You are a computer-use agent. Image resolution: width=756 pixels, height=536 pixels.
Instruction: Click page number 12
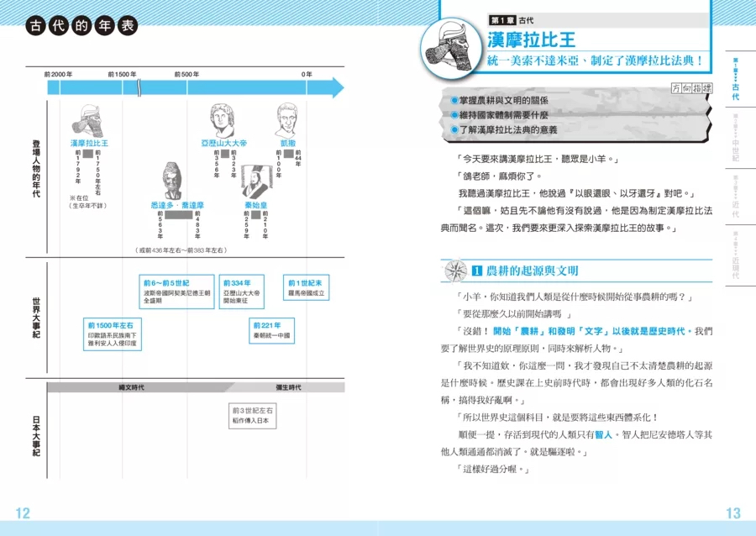point(23,512)
